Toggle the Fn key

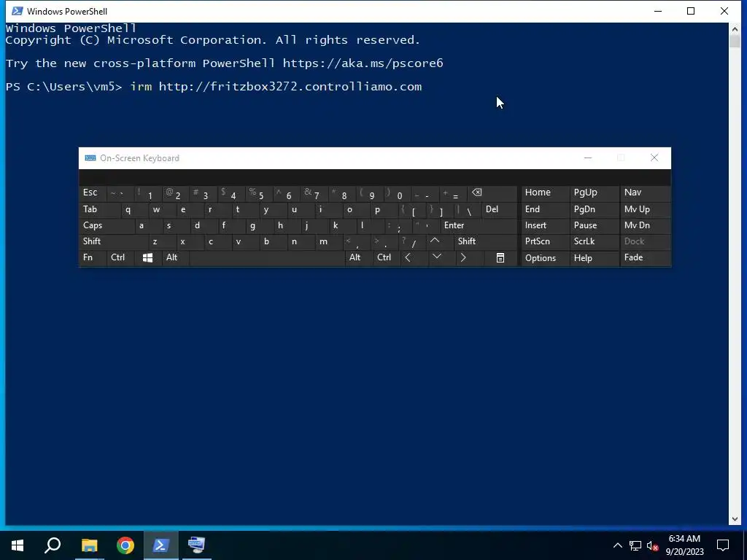93,257
